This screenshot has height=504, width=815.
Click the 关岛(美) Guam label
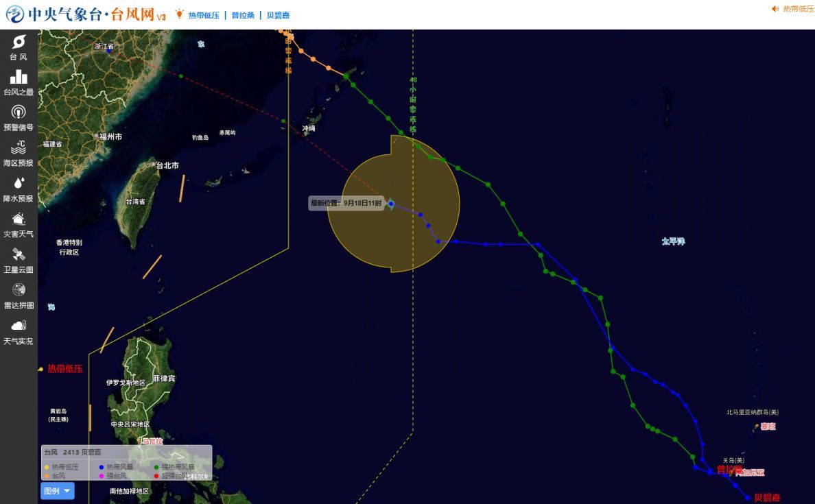733,460
